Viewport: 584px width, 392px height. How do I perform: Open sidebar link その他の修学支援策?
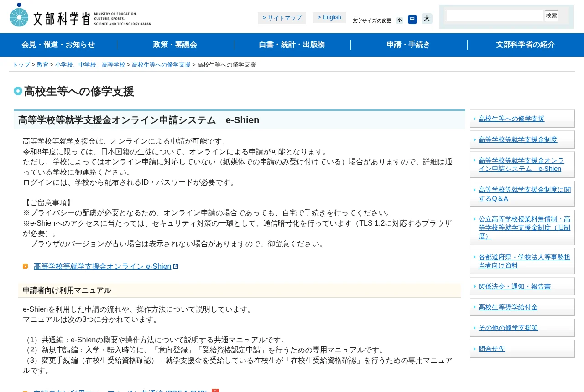(508, 328)
